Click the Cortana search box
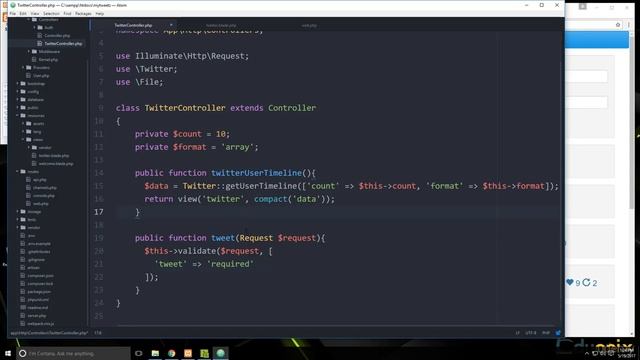Image resolution: width=640 pixels, height=360 pixels. click(73, 353)
